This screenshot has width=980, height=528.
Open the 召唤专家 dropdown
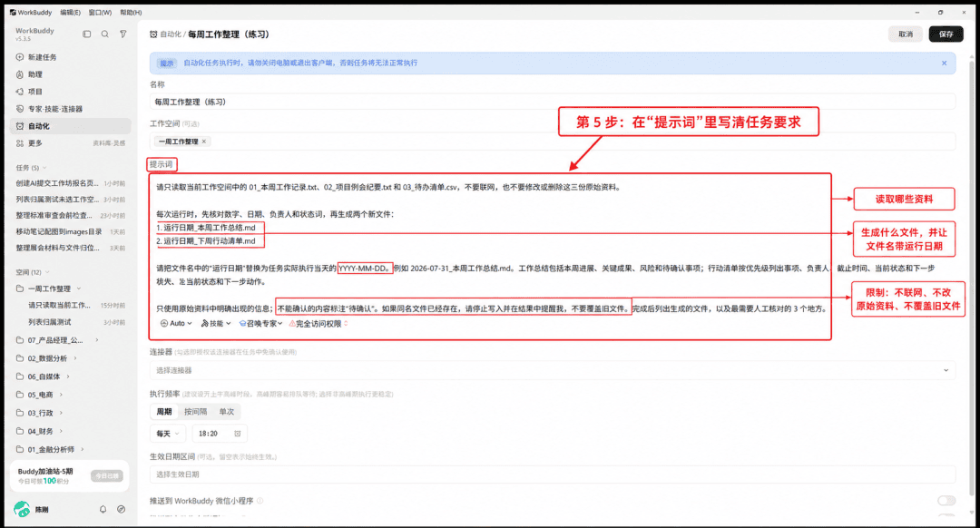260,324
